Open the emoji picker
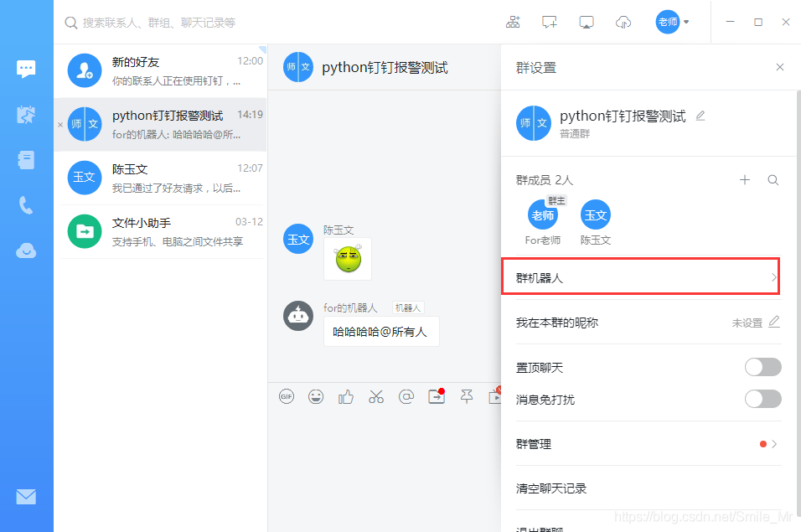Viewport: 801px width, 532px height. tap(316, 396)
